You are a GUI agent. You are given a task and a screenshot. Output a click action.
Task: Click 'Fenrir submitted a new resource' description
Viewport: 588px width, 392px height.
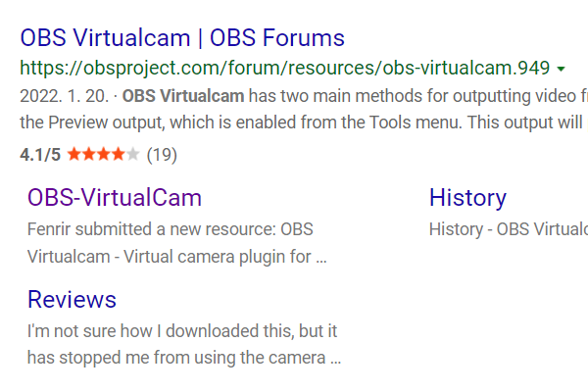171,229
